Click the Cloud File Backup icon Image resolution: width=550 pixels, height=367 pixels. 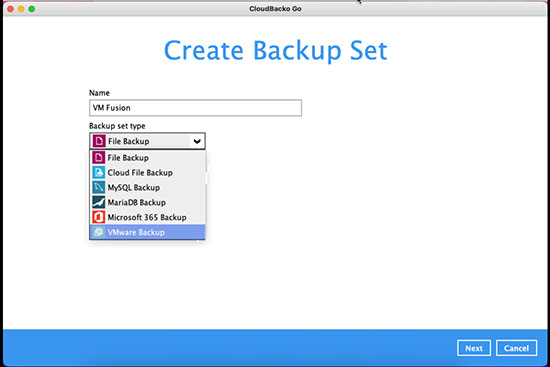point(99,172)
